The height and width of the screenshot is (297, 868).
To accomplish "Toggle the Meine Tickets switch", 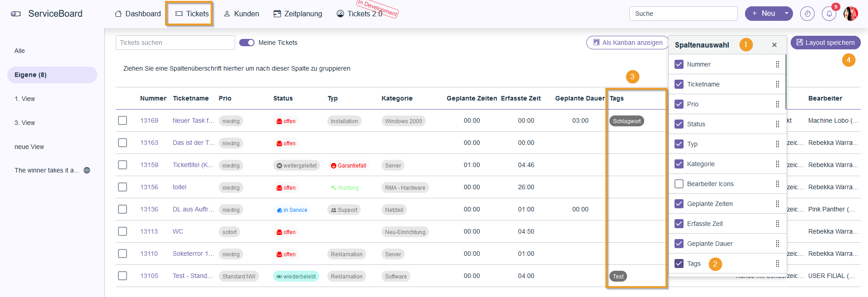I will (247, 43).
